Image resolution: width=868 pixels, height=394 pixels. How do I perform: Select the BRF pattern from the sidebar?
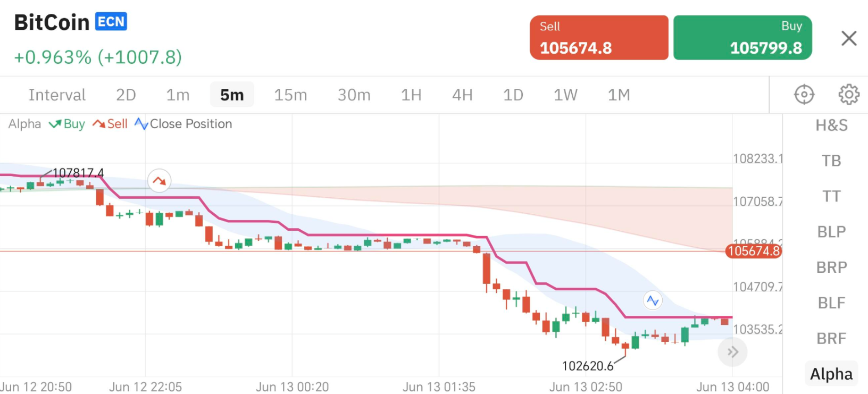831,338
